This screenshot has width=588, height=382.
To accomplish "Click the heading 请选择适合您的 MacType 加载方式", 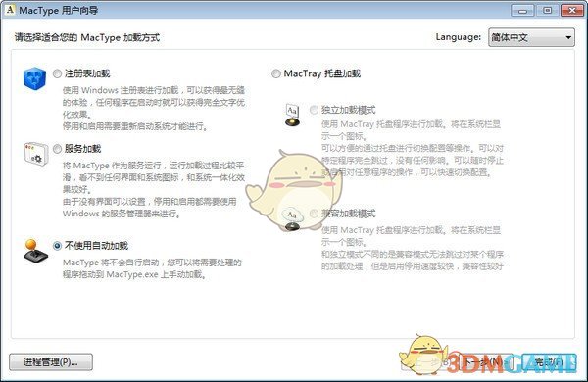I will (87, 37).
